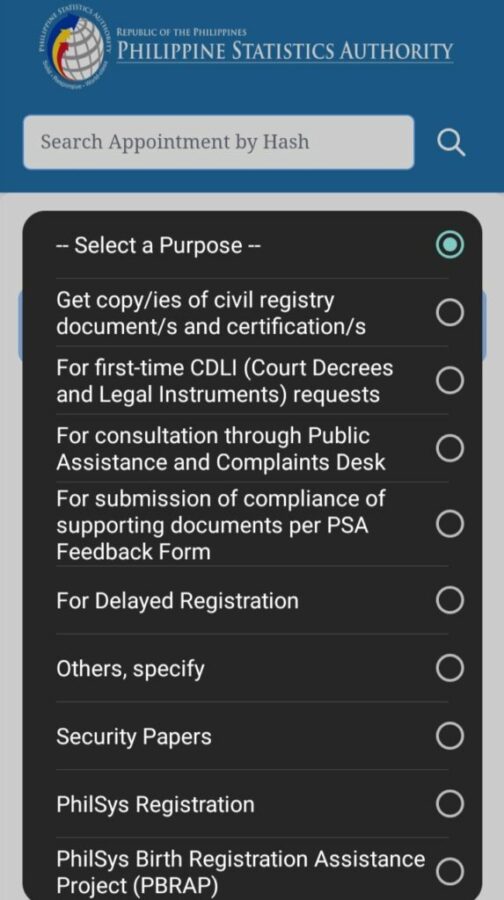Select the PBRAP project radio button
The width and height of the screenshot is (504, 900).
(x=449, y=872)
